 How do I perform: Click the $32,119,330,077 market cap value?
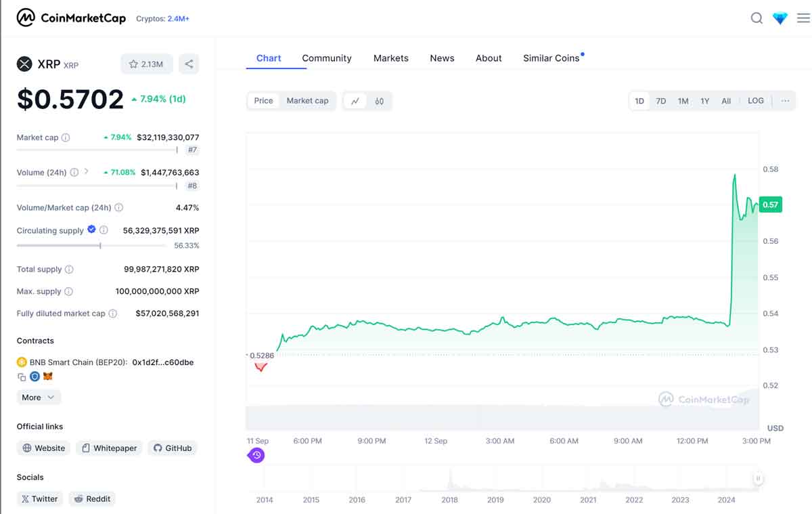(x=168, y=137)
